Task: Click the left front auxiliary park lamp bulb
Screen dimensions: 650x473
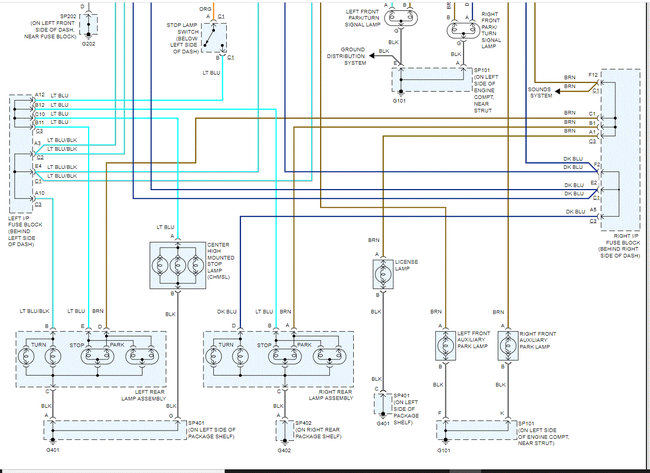Action: pyautogui.click(x=446, y=345)
